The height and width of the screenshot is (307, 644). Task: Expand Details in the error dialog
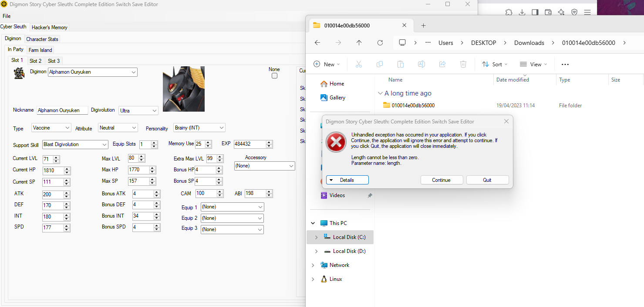(x=347, y=180)
